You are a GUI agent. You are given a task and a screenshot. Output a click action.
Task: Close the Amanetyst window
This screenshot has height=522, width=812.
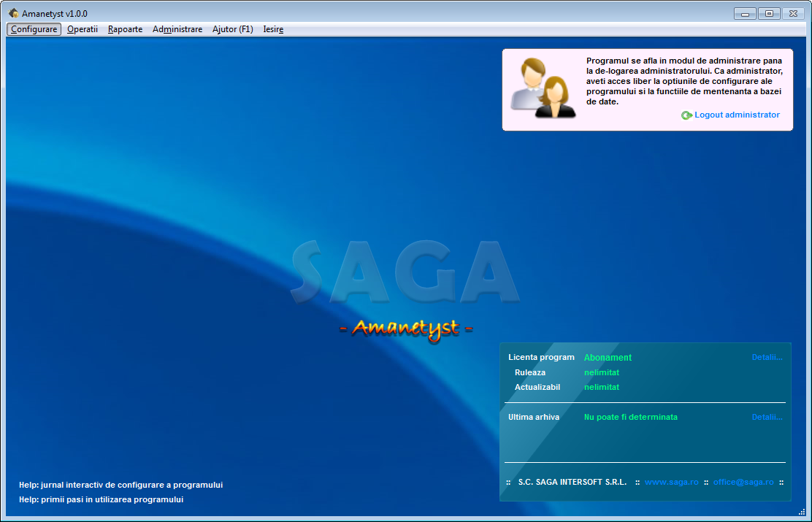(x=793, y=14)
